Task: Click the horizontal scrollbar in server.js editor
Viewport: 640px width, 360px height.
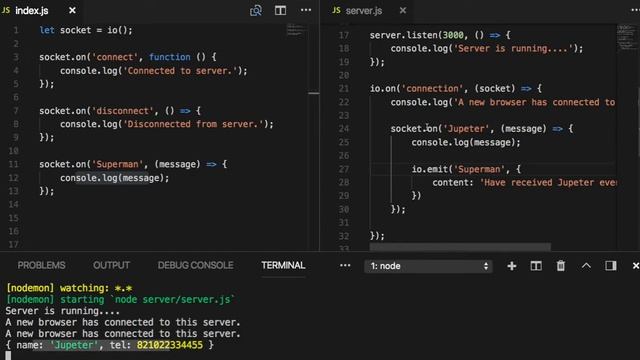Action: pyautogui.click(x=460, y=247)
